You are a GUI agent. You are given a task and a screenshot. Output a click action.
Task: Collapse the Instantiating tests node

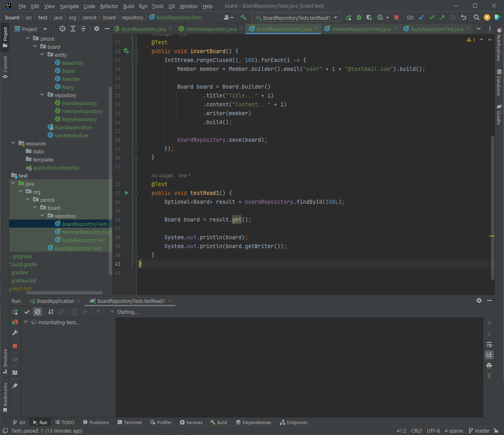click(x=26, y=322)
